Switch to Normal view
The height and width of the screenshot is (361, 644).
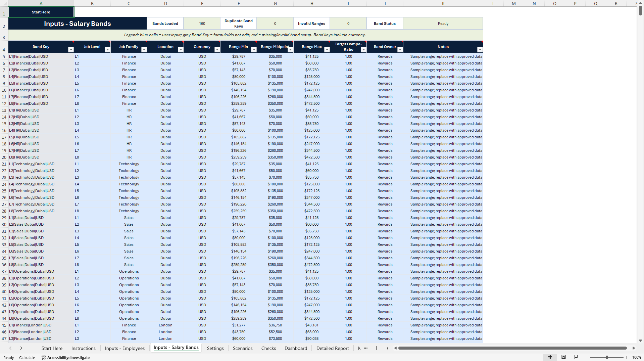click(x=550, y=357)
